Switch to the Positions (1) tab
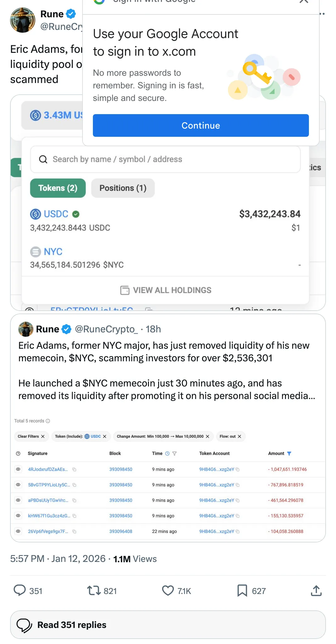Image resolution: width=336 pixels, height=644 pixels. click(x=123, y=188)
